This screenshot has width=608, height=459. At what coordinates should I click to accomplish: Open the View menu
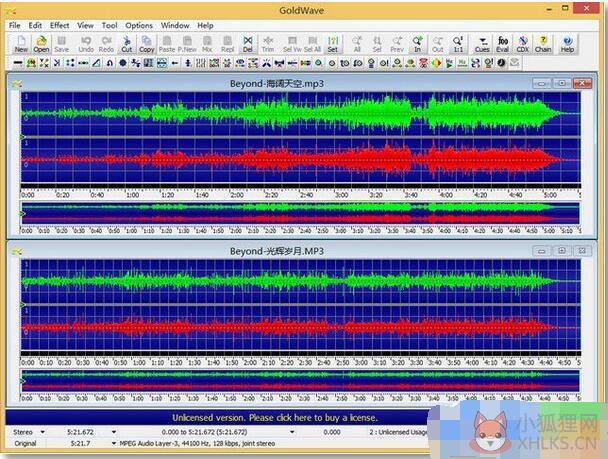click(x=85, y=26)
